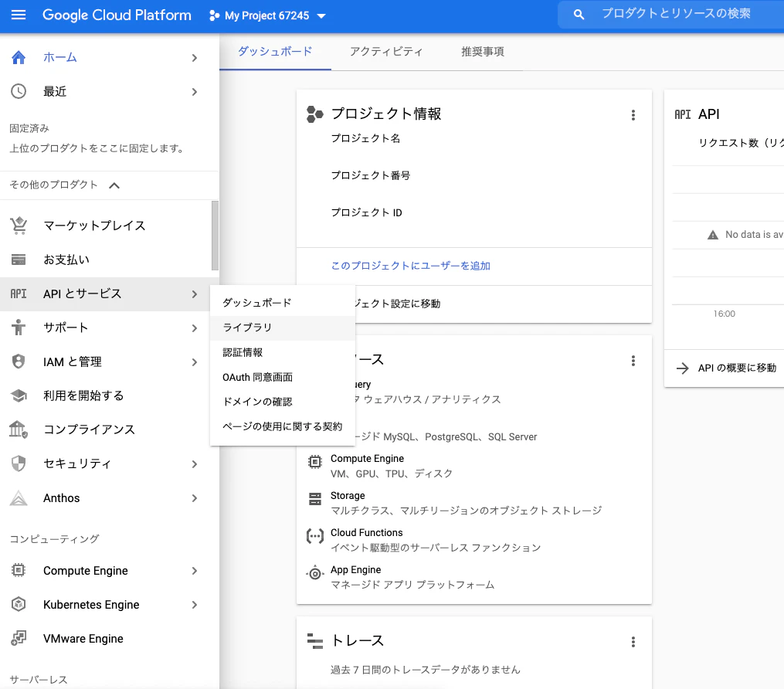
Task: Collapse the その他のプロダクト section
Action: tap(114, 185)
